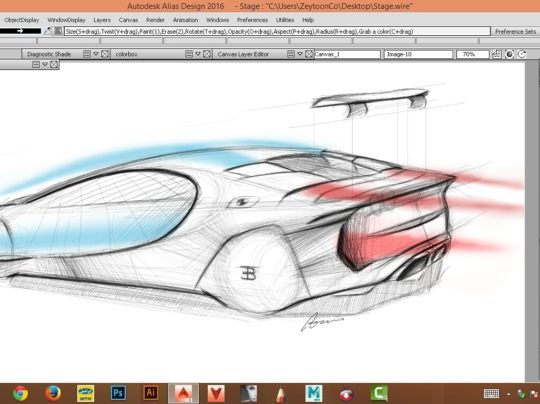The image size is (540, 404).
Task: Click the Image-10 layer name field
Action: click(x=418, y=54)
